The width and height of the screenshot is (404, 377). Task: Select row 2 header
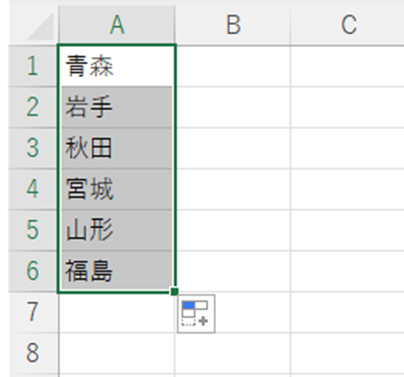33,107
